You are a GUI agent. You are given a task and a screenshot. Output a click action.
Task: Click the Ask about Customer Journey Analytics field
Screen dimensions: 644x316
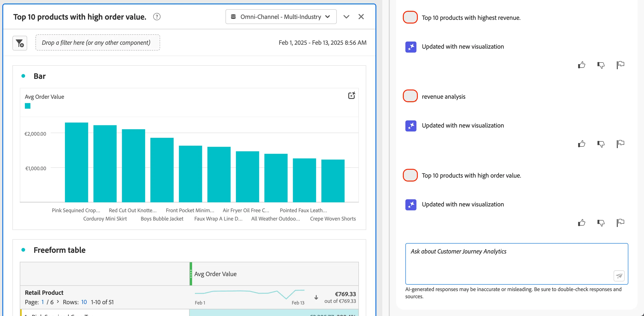pos(516,264)
